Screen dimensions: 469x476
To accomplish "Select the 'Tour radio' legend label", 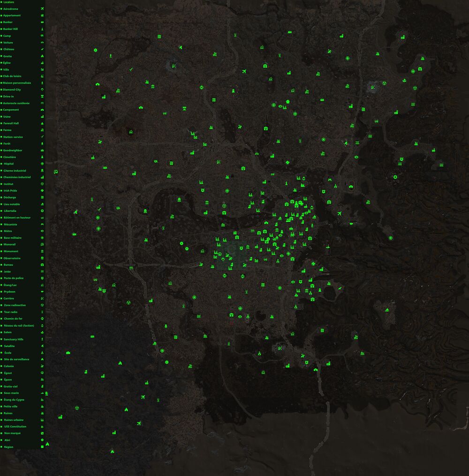I will pos(11,312).
